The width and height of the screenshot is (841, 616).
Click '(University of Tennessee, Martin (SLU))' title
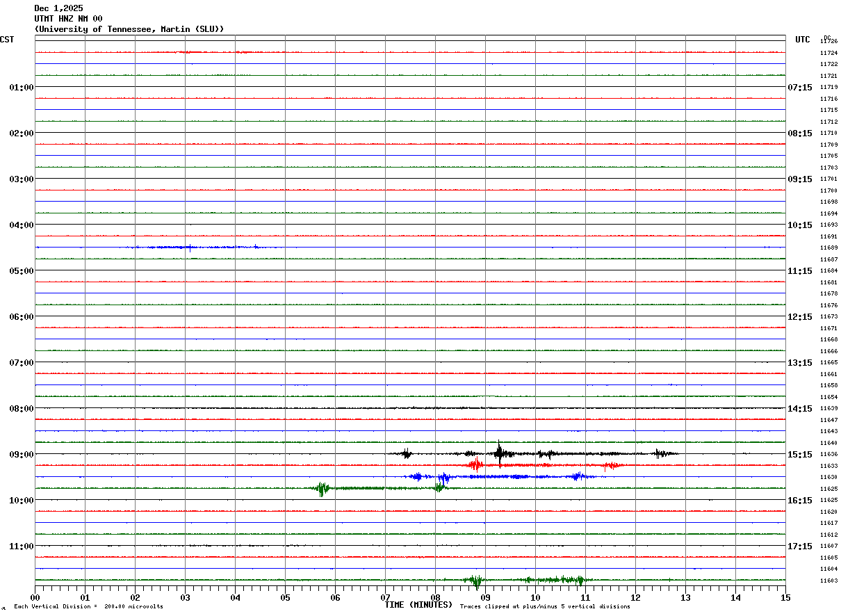tap(129, 29)
